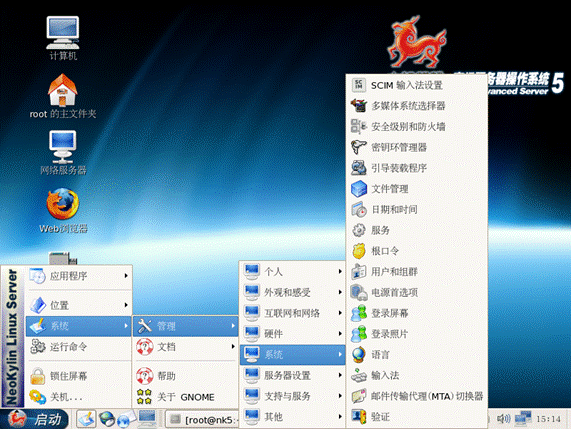The width and height of the screenshot is (571, 429).
Task: Click the 输入法 keyboard icon
Action: [x=359, y=375]
